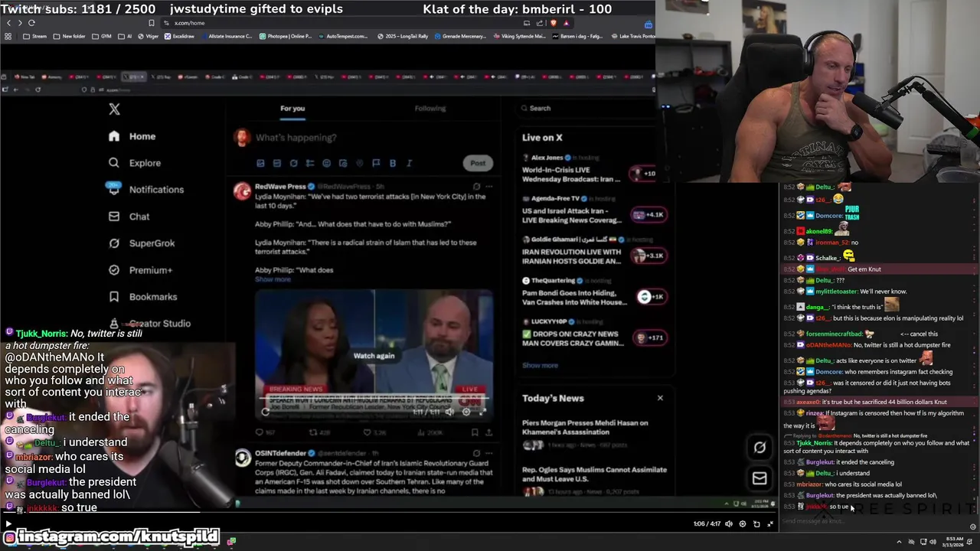This screenshot has height=551, width=980.
Task: Add a GIF in composer
Action: pyautogui.click(x=277, y=163)
